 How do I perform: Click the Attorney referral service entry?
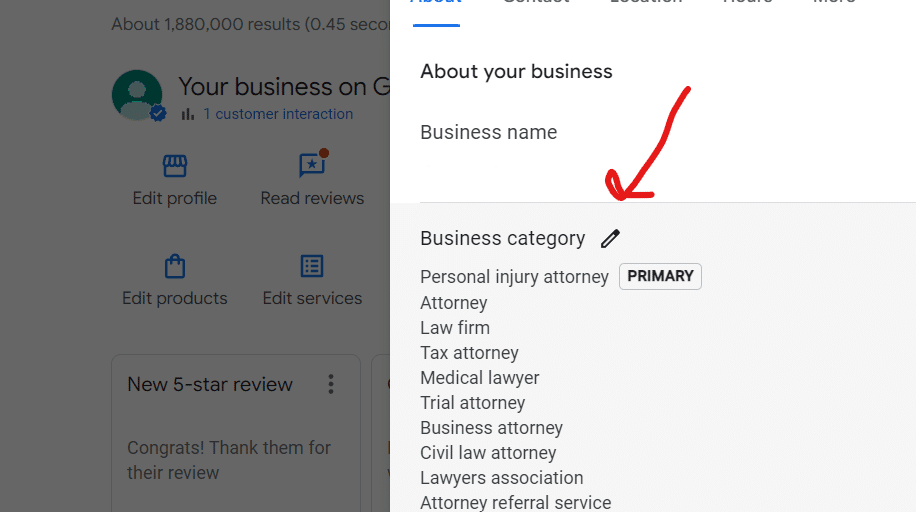pos(515,503)
